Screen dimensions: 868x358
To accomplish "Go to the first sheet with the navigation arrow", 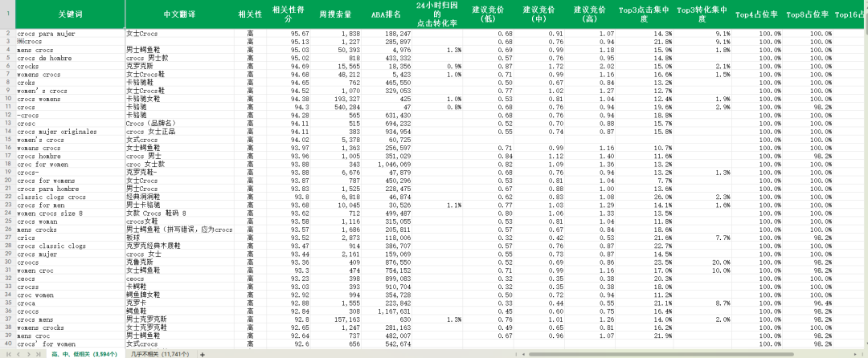I will 8,354.
